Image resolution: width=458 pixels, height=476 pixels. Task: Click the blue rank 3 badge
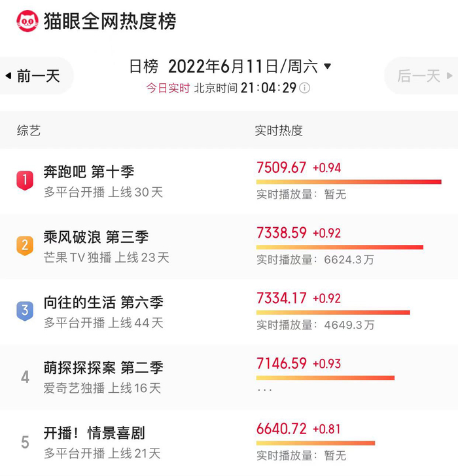coord(25,310)
